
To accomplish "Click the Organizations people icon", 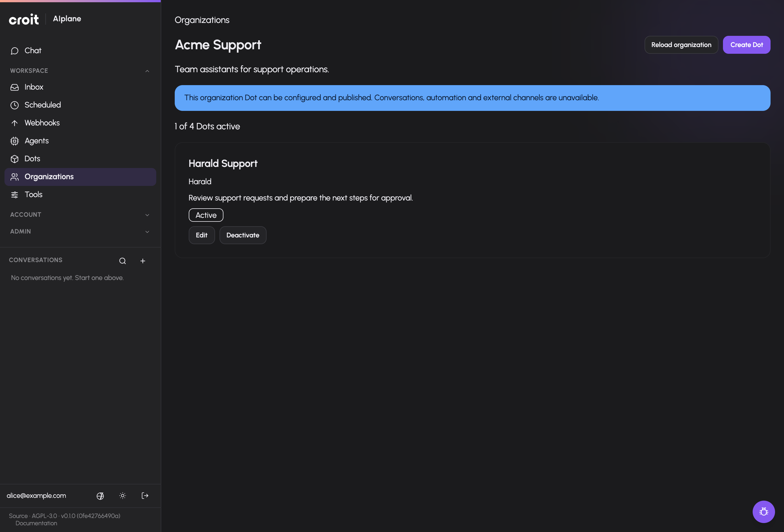I will click(15, 177).
